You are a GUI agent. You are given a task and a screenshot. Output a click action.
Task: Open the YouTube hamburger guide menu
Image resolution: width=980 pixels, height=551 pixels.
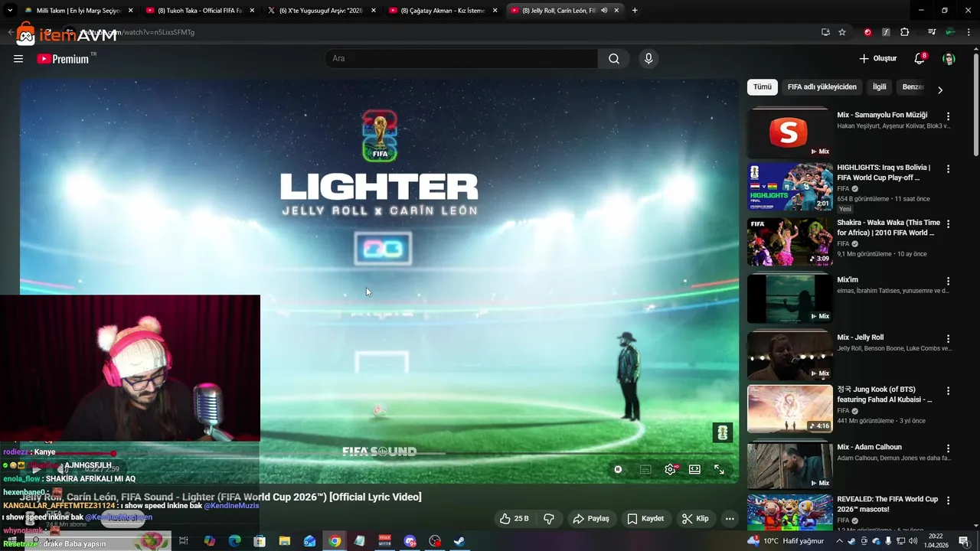pyautogui.click(x=18, y=59)
